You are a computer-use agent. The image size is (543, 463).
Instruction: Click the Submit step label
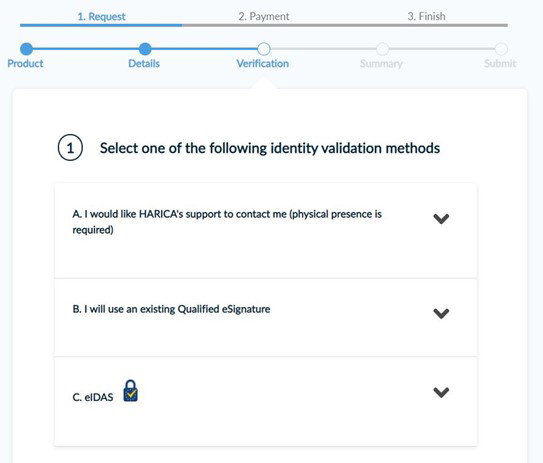tap(500, 63)
